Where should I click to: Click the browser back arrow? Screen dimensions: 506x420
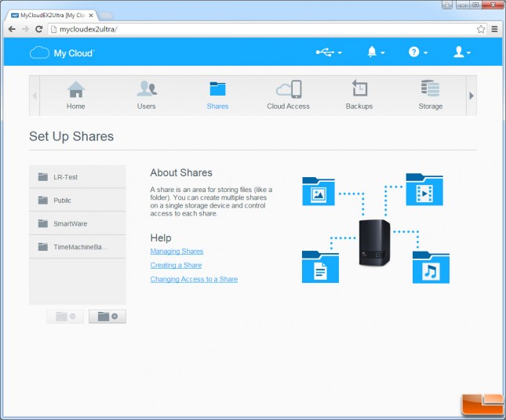point(12,29)
